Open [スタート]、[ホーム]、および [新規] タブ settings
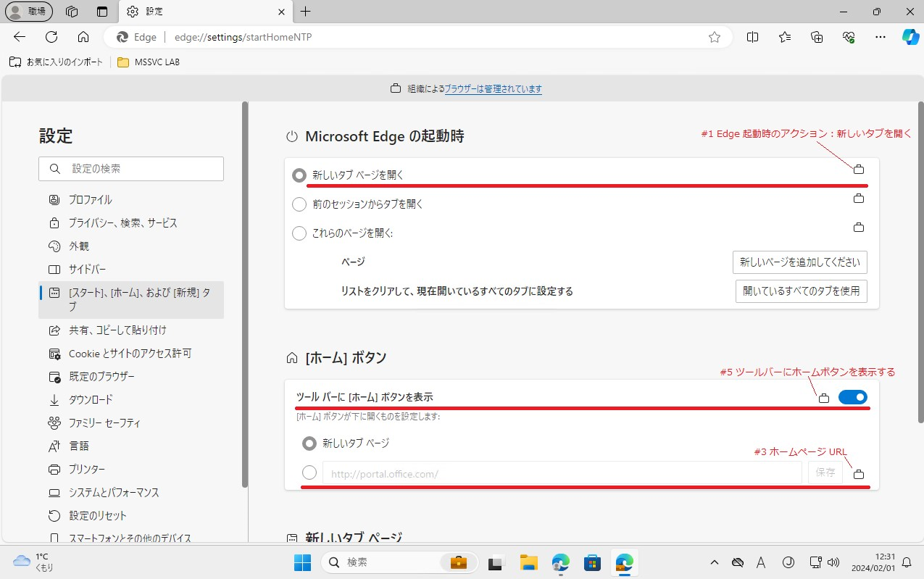This screenshot has height=579, width=924. click(131, 300)
